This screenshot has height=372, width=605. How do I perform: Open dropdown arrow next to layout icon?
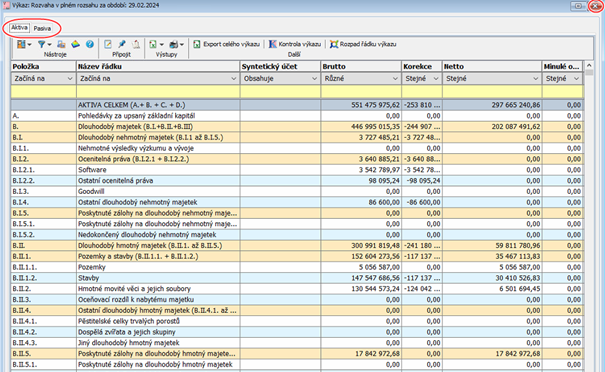(29, 45)
